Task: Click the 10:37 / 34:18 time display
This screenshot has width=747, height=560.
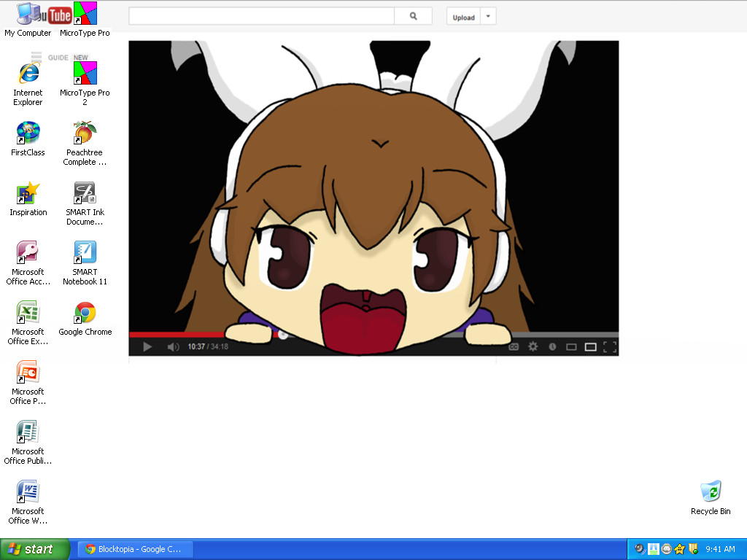Action: [208, 346]
